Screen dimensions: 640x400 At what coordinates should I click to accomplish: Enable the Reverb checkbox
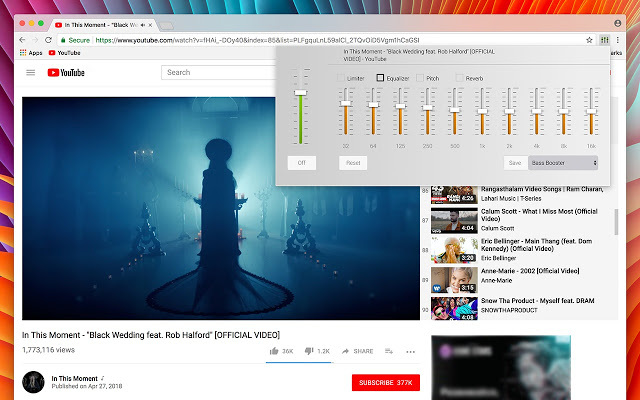pos(459,77)
